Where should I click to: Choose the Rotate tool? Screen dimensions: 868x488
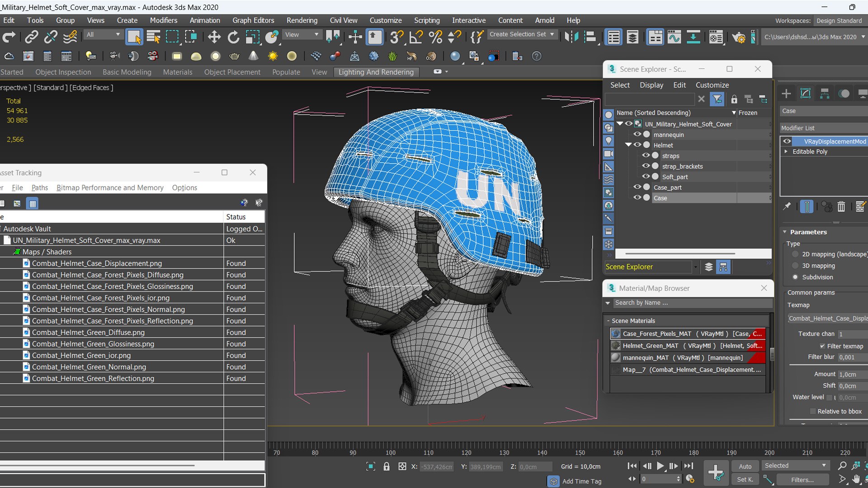coord(233,37)
